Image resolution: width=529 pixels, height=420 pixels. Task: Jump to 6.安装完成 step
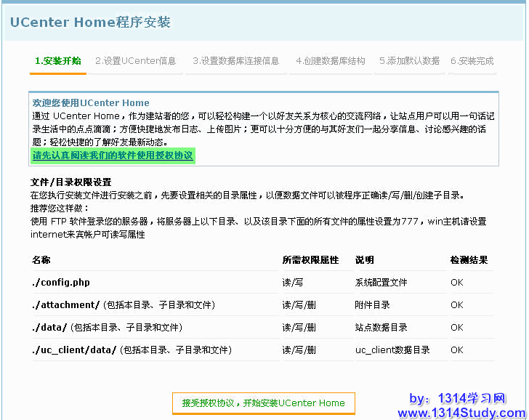tap(472, 61)
